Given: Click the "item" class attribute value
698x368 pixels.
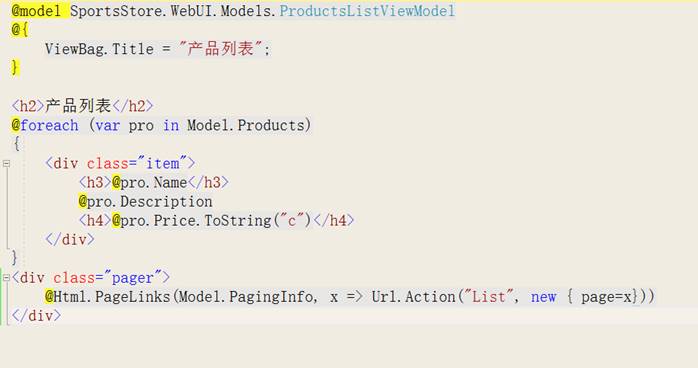Looking at the screenshot, I should 162,164.
